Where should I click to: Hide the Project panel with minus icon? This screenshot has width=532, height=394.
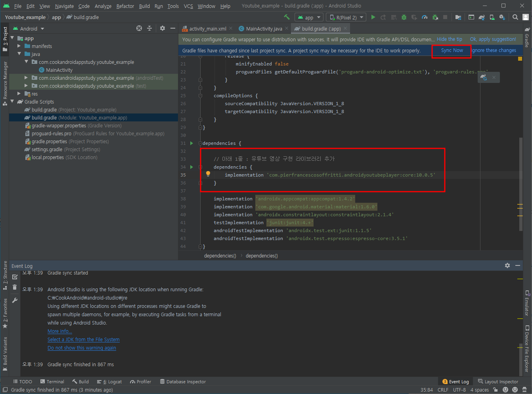pyautogui.click(x=173, y=28)
